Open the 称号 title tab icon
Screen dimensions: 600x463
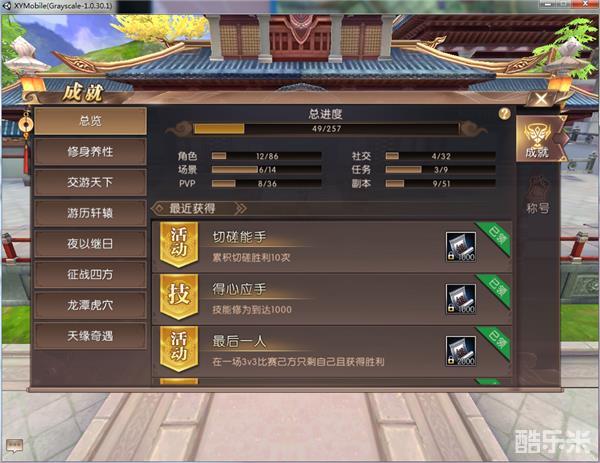538,196
